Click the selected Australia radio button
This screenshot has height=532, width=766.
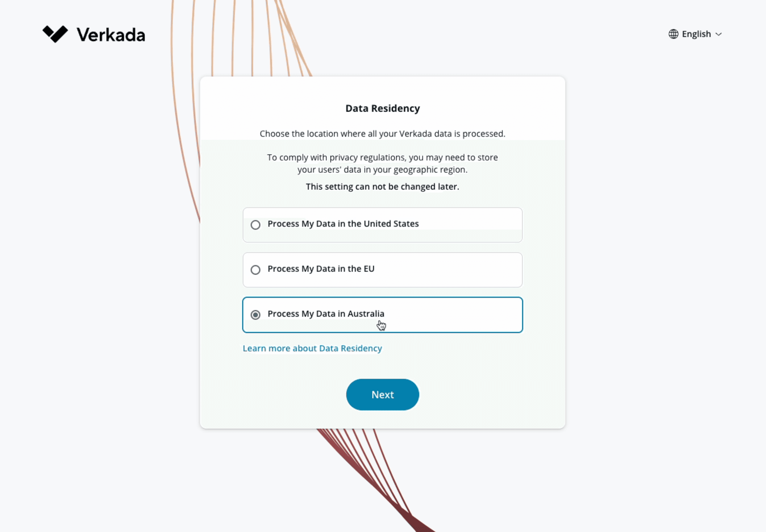[x=255, y=315]
